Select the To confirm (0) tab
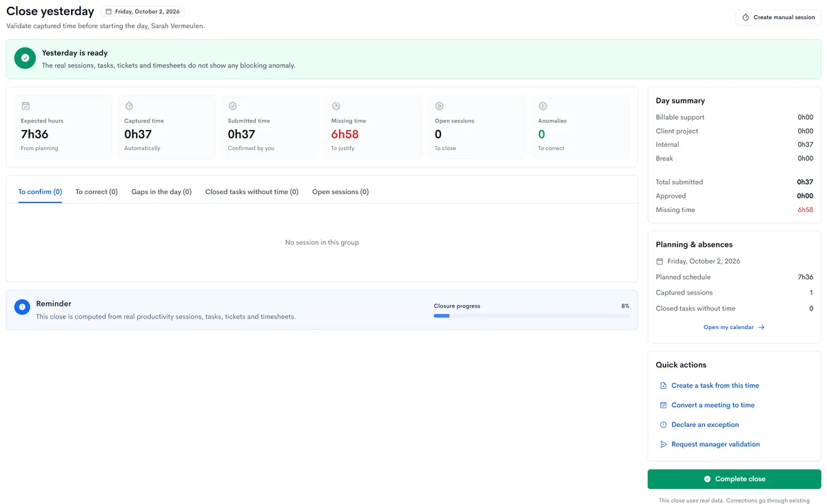The width and height of the screenshot is (827, 504). [40, 192]
